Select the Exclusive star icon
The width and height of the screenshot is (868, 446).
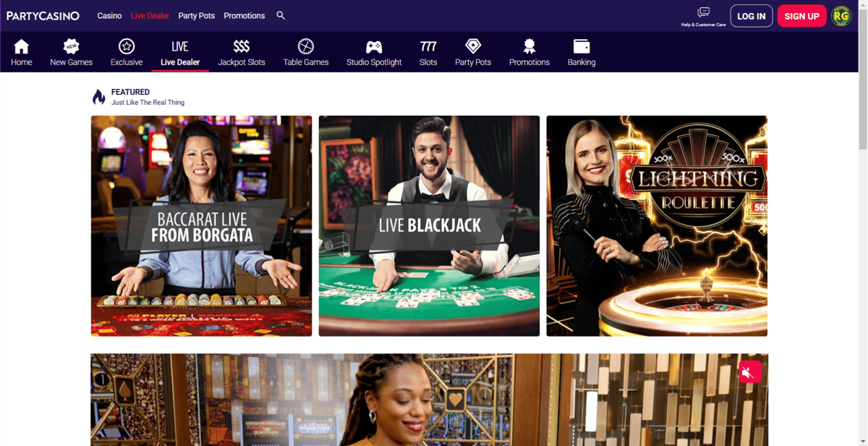127,46
